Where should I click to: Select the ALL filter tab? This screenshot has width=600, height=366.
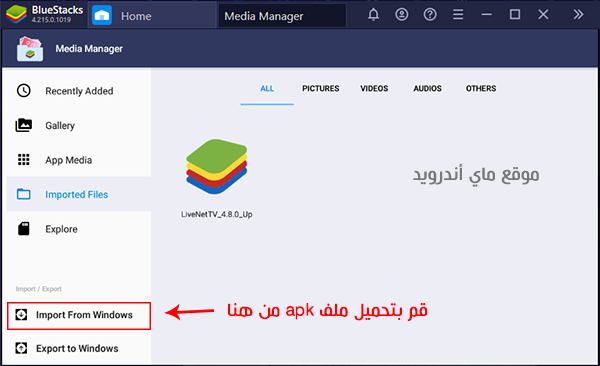267,88
